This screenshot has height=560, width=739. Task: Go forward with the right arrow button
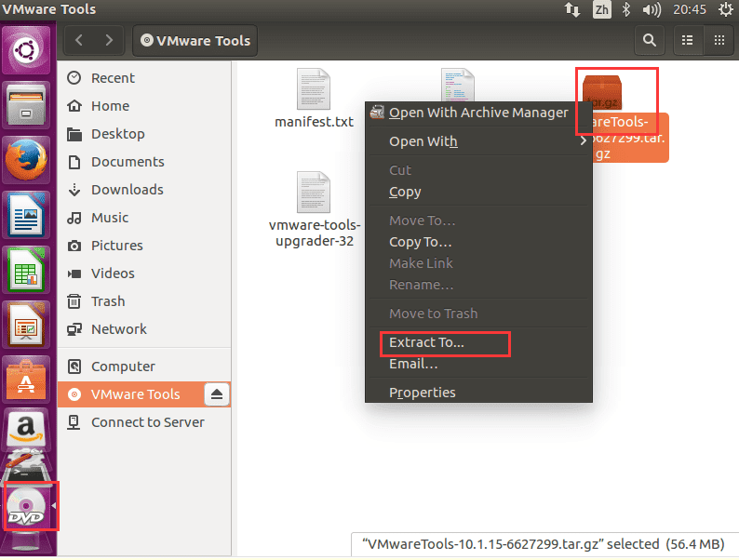(x=109, y=41)
